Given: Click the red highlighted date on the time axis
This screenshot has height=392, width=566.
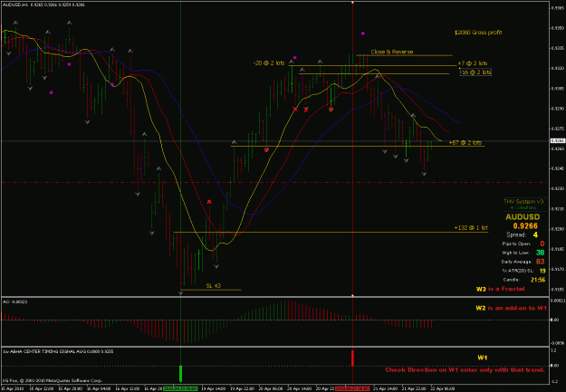Looking at the screenshot, I should pyautogui.click(x=352, y=388).
